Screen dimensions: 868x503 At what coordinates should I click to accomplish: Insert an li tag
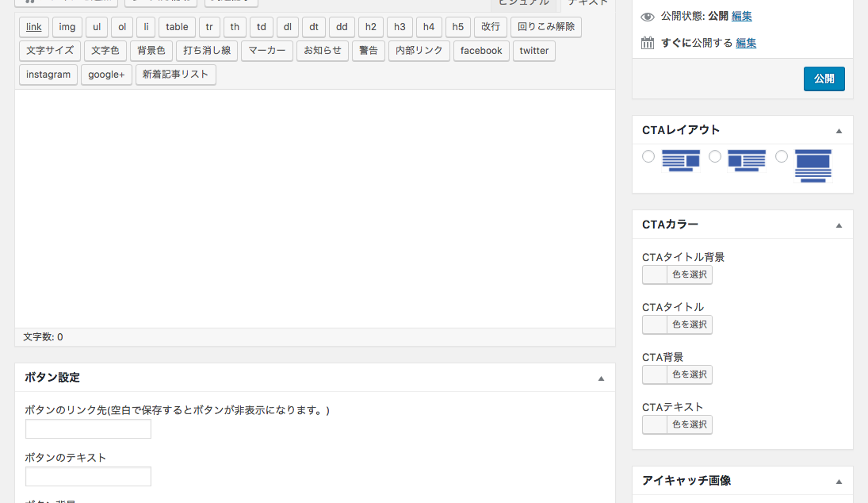click(x=146, y=27)
